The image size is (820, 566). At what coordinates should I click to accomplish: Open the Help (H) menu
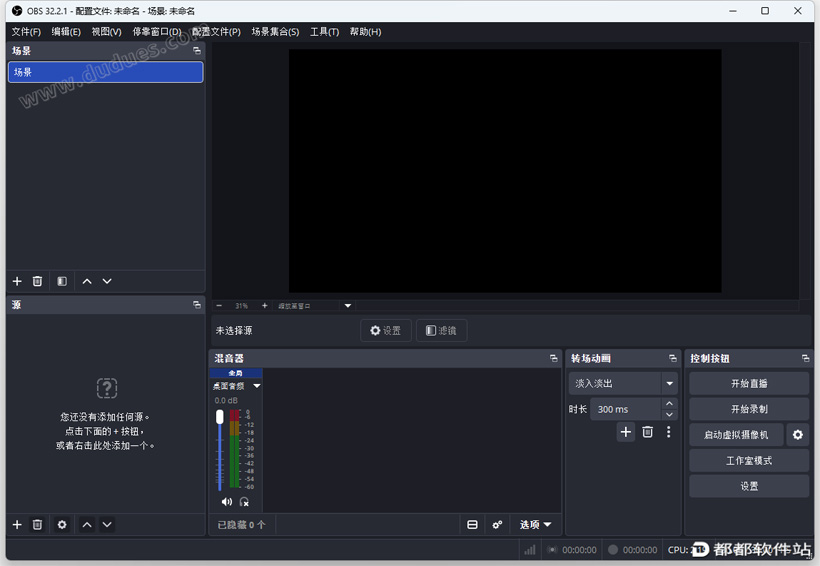(366, 32)
